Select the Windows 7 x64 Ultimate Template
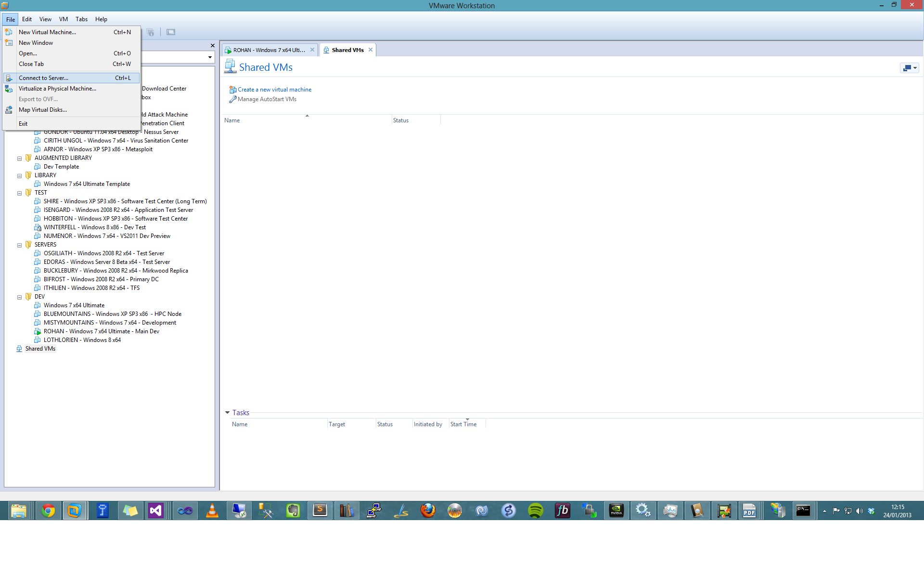The height and width of the screenshot is (563, 924). [86, 183]
